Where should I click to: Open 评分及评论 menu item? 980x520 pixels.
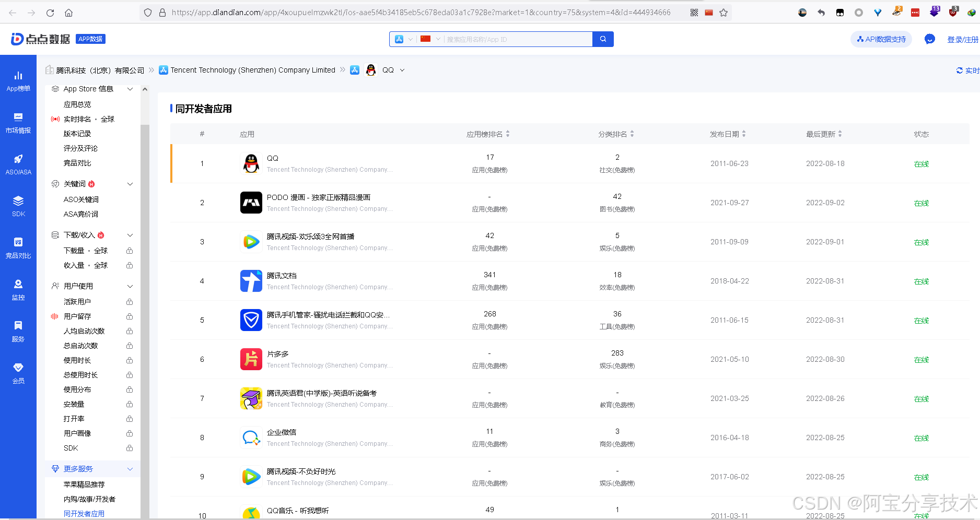[80, 148]
